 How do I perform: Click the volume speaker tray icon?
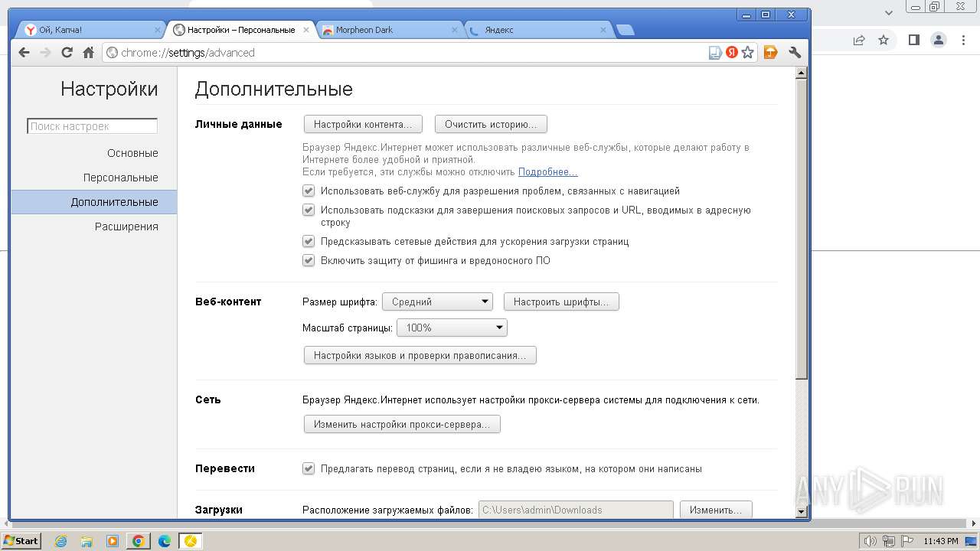[870, 541]
